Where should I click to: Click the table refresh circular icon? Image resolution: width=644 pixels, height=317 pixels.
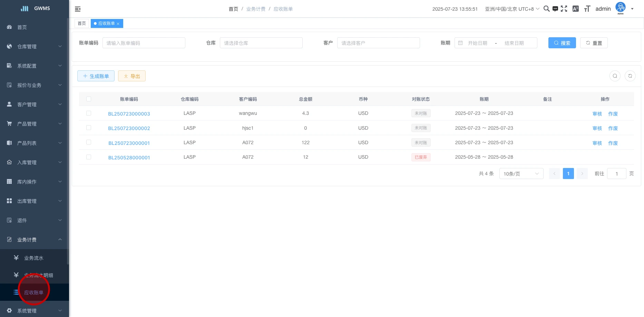tap(630, 76)
